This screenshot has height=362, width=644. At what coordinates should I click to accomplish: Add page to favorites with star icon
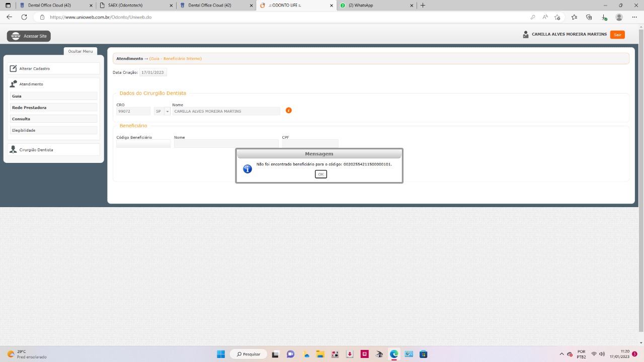[557, 17]
